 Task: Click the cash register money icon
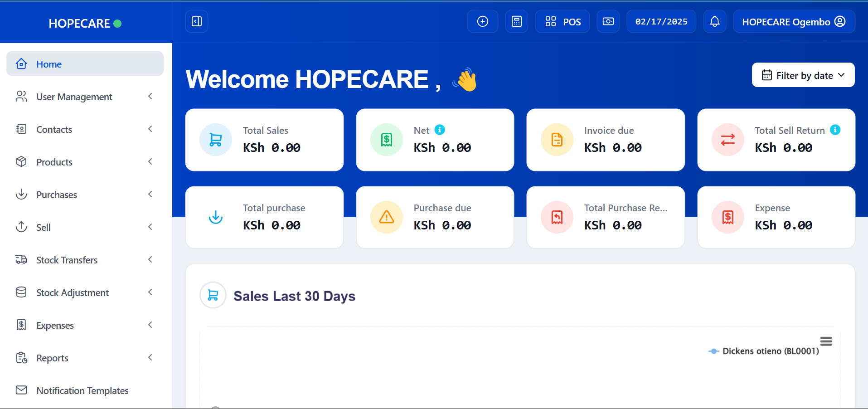(x=608, y=21)
